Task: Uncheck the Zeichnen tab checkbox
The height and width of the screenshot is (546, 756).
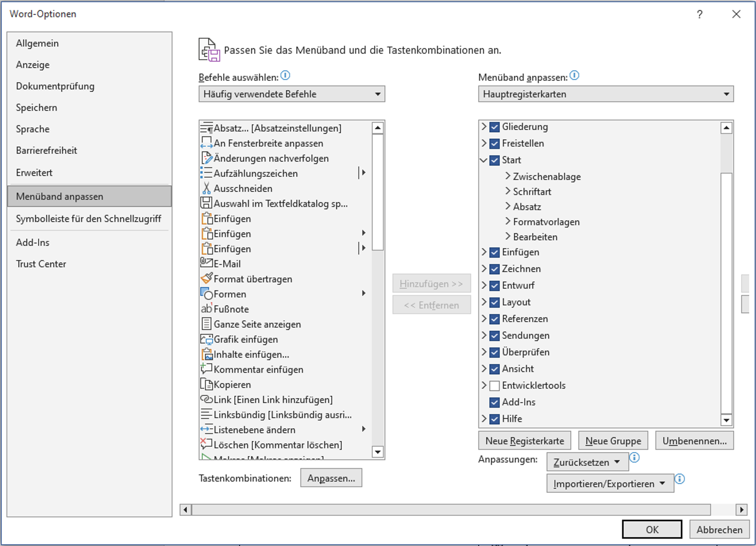Action: click(495, 269)
